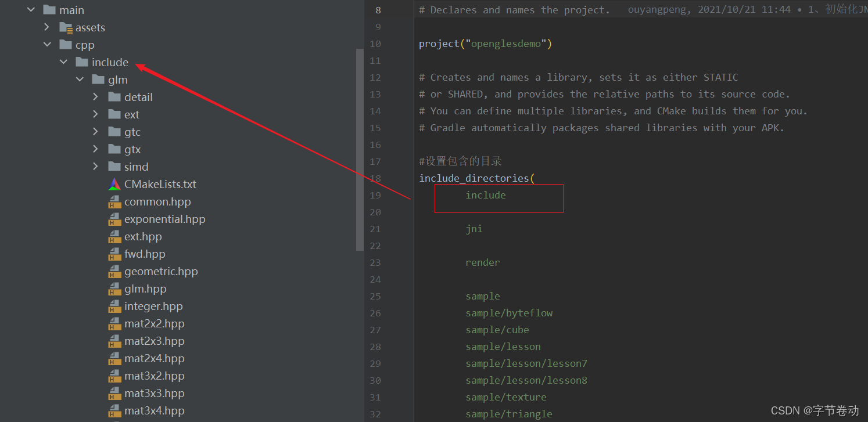Expand the ext folder chevron
Image resolution: width=868 pixels, height=422 pixels.
point(96,114)
